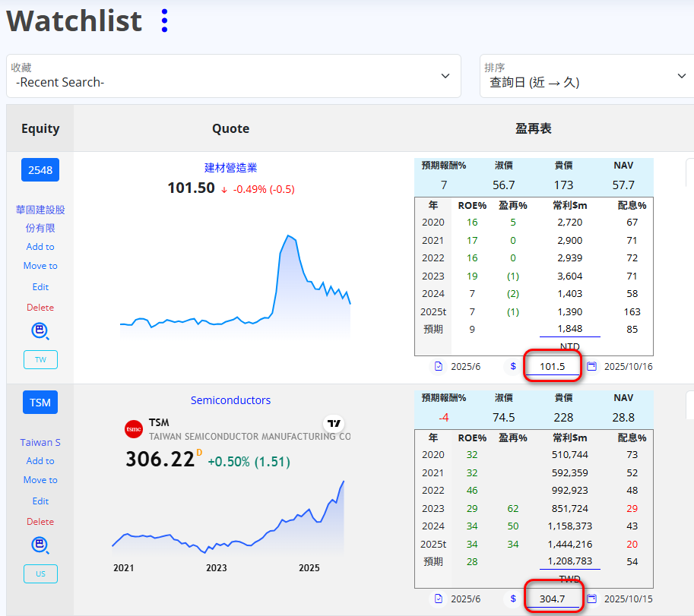Click the report document icon beside 2025/6 for 2548

pos(439,366)
